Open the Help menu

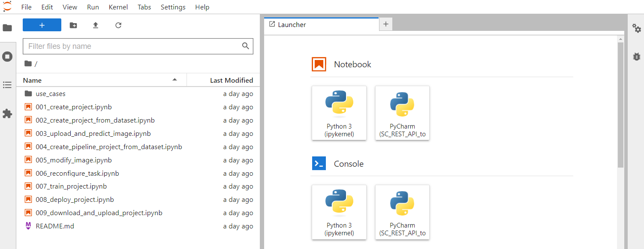tap(202, 7)
